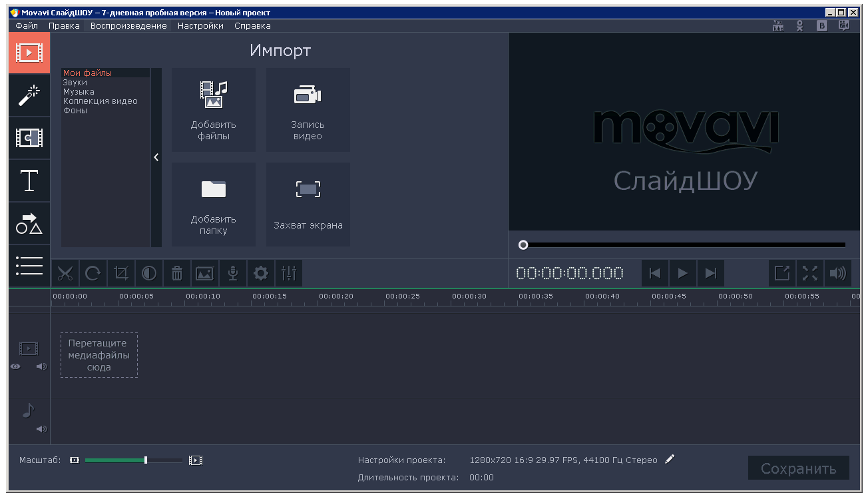The width and height of the screenshot is (868, 499).
Task: Select Звуки in the category list
Action: point(105,83)
